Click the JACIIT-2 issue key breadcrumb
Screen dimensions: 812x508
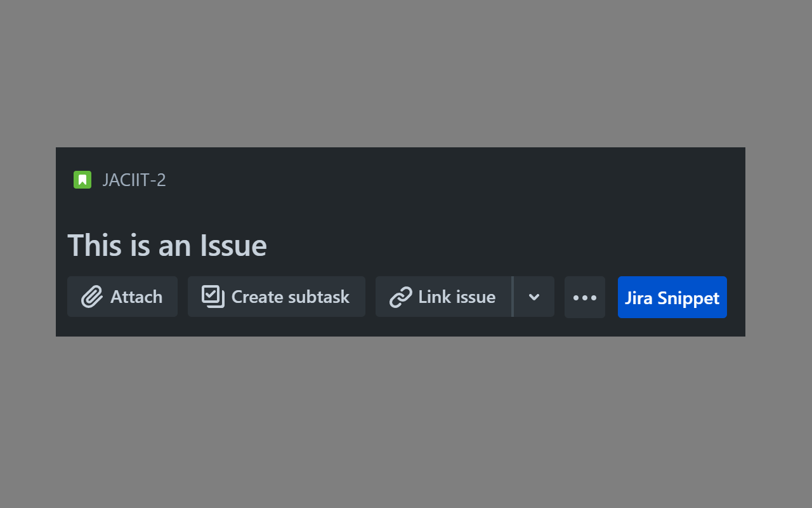point(134,180)
